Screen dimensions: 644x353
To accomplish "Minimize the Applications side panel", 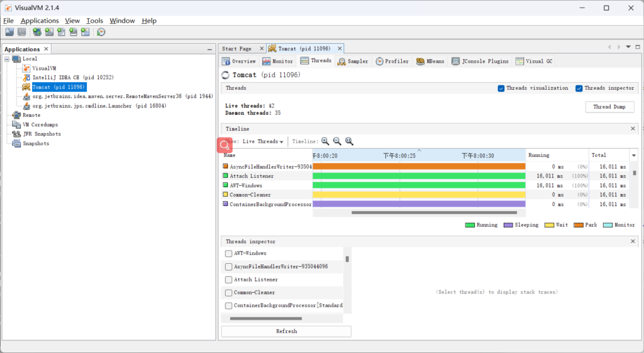I will (209, 49).
